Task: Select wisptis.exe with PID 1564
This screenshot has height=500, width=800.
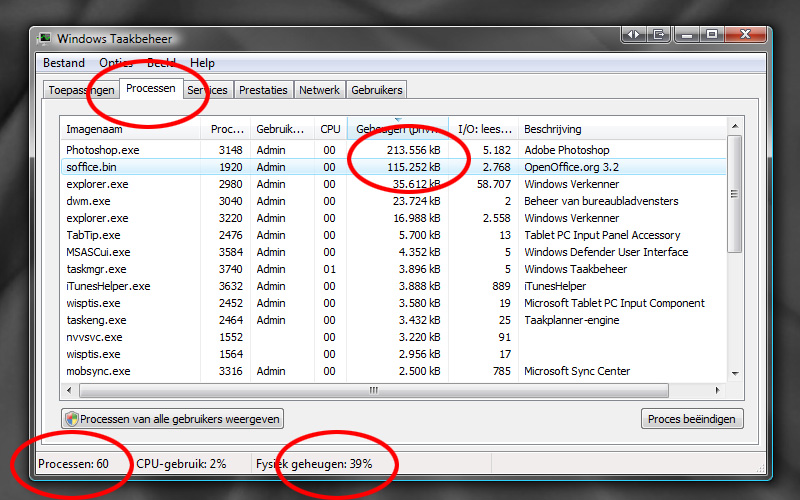Action: point(393,354)
